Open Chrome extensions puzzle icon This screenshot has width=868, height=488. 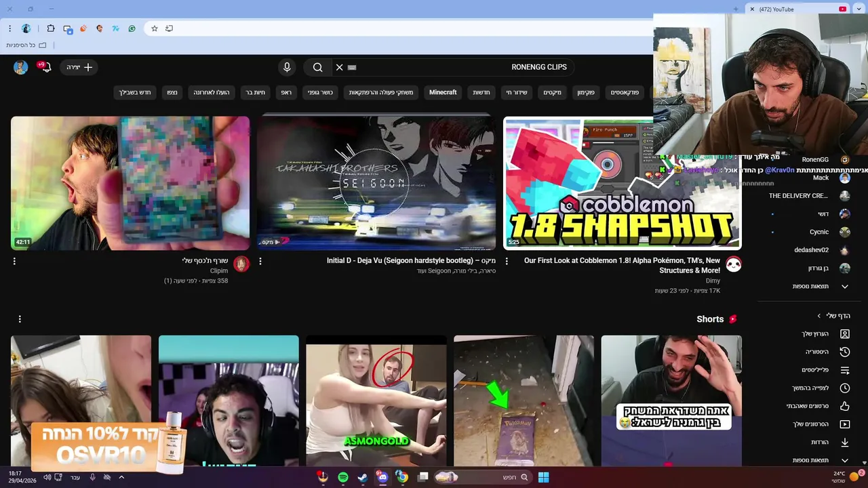pos(51,28)
